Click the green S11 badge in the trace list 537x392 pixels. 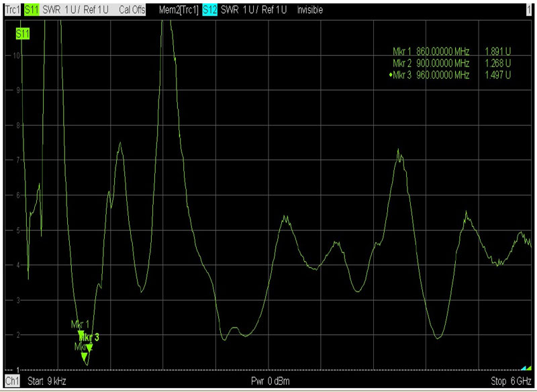(x=32, y=10)
